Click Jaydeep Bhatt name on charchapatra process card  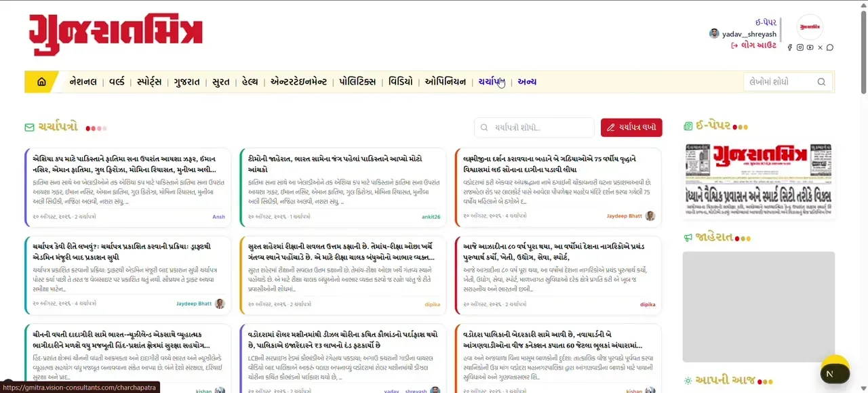[x=194, y=304]
